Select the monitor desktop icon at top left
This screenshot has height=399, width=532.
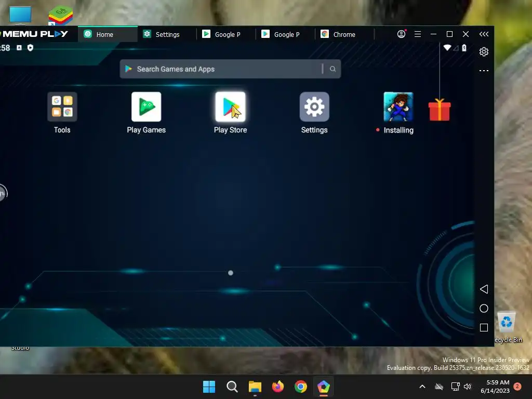pyautogui.click(x=20, y=15)
